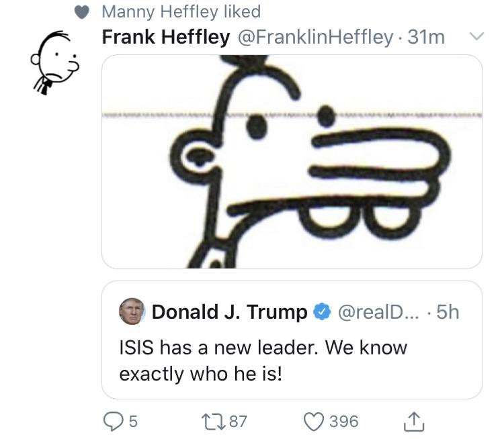The width and height of the screenshot is (504, 439).
Task: Click the 5h quoted tweet timestamp
Action: point(447,312)
